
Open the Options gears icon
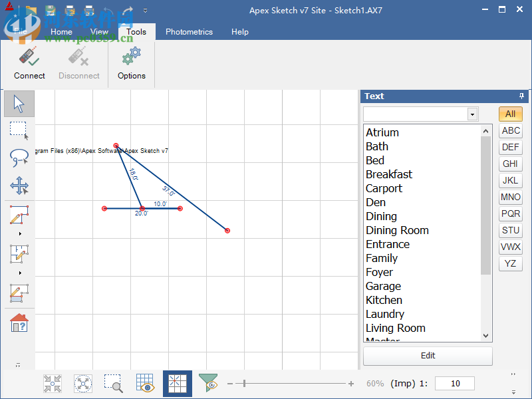pos(131,57)
